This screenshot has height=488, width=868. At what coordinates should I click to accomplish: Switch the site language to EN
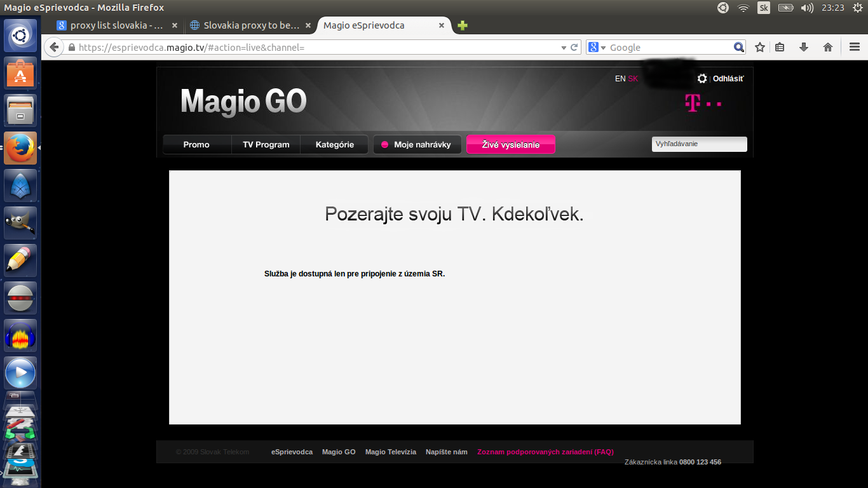click(x=620, y=79)
